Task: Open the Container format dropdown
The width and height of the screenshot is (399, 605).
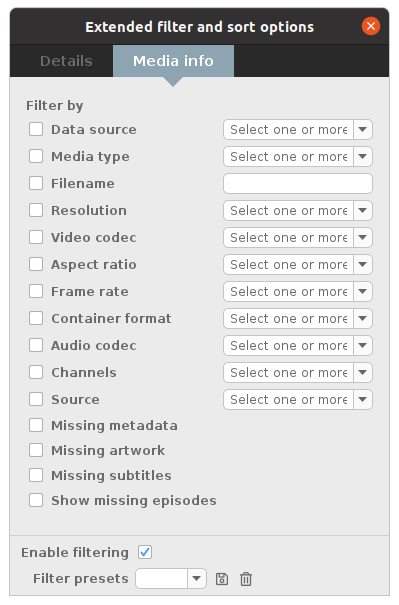Action: pyautogui.click(x=298, y=318)
